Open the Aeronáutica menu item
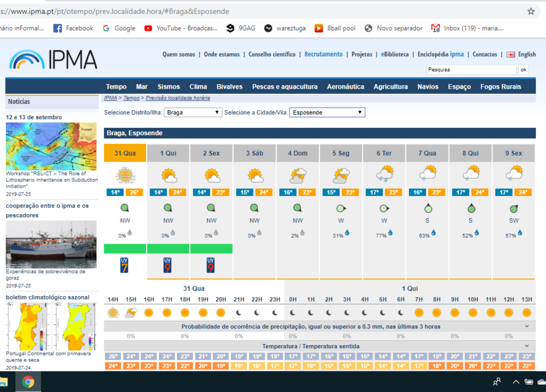Viewport: 546px width, 392px height. coord(345,87)
